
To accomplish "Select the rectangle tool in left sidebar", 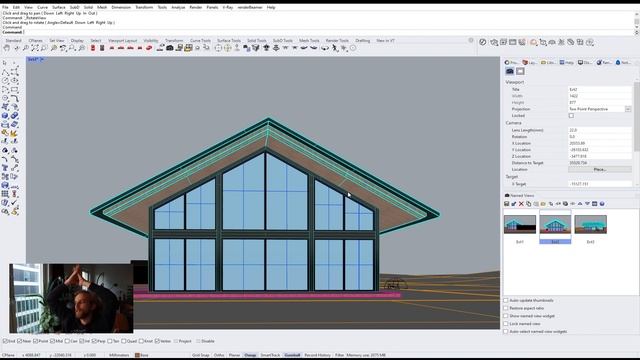I will (x=14, y=89).
